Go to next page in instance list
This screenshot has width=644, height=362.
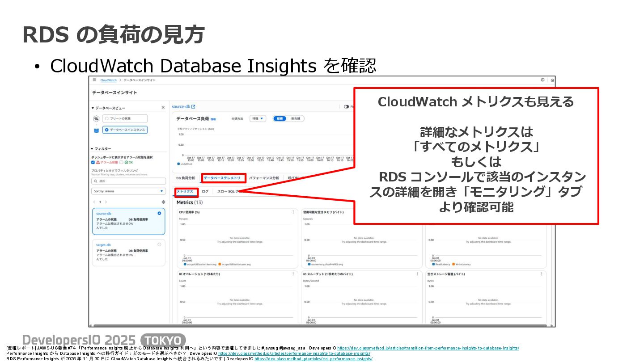point(106,202)
